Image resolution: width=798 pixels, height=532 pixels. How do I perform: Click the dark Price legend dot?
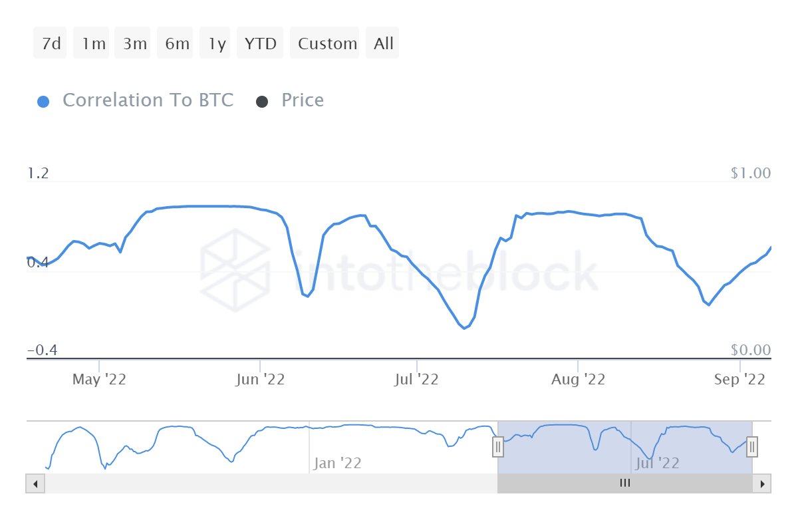[x=262, y=102]
